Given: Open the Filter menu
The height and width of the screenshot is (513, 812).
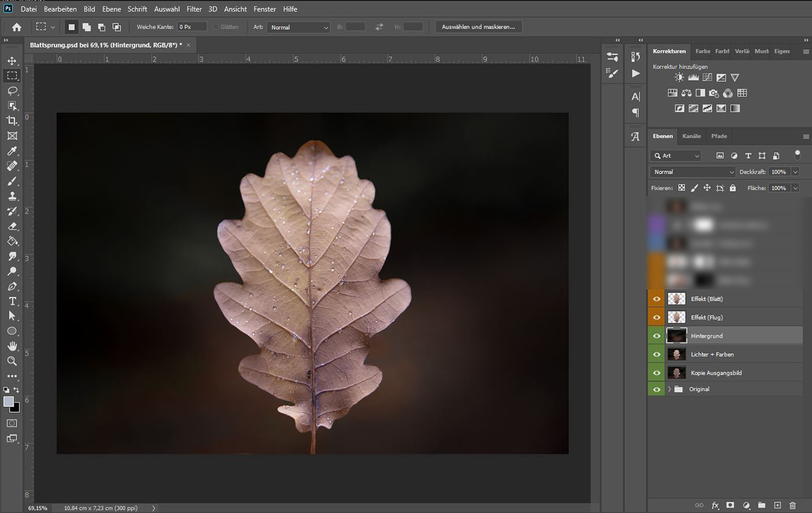Looking at the screenshot, I should tap(194, 10).
